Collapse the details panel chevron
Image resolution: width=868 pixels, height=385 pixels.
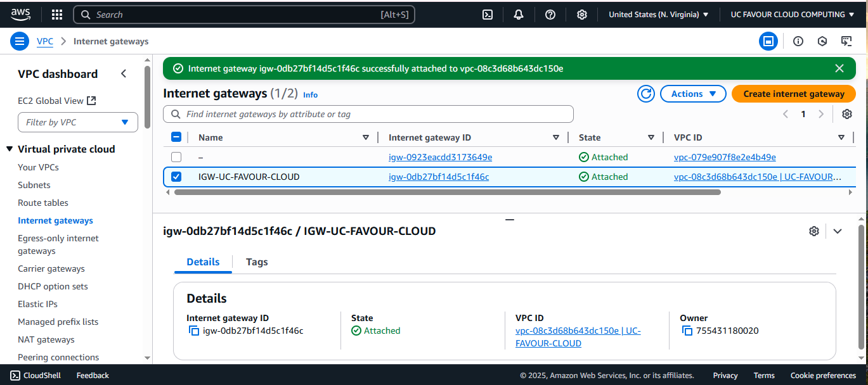[838, 231]
